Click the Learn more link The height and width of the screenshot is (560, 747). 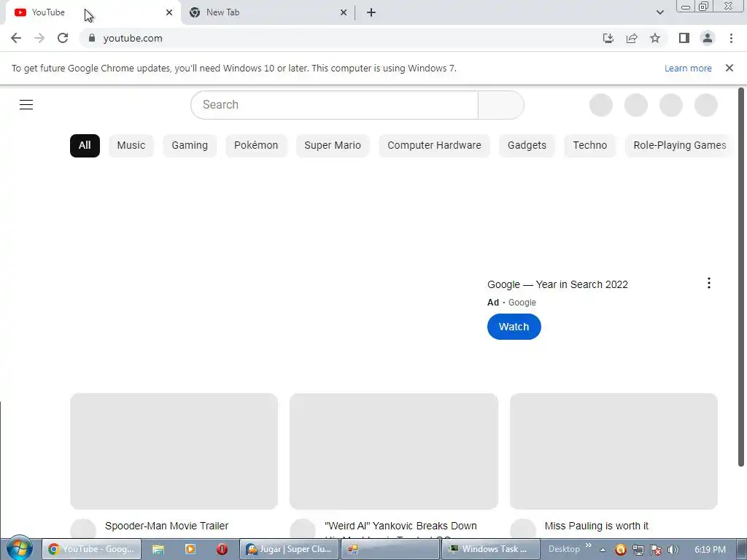click(688, 69)
